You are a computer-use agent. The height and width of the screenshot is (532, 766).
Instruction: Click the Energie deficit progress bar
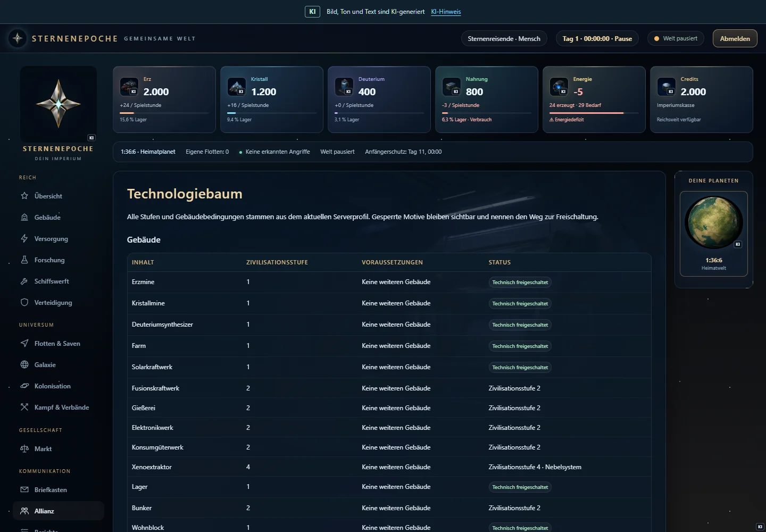point(594,113)
